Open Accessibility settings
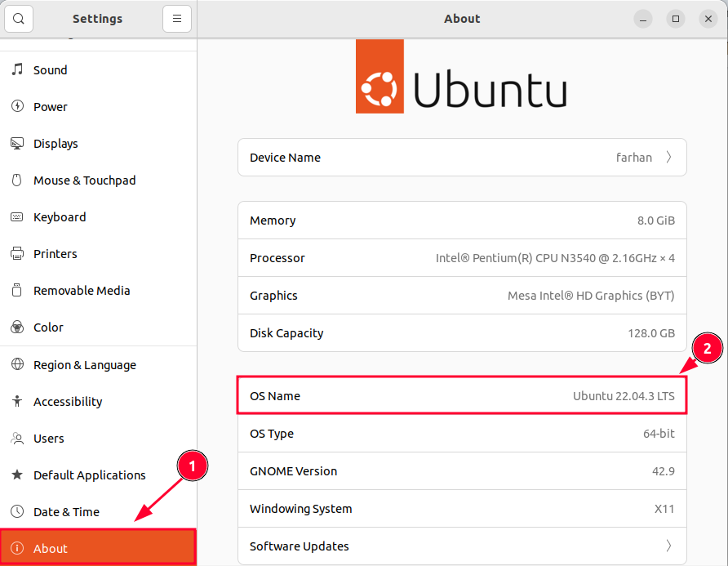 pyautogui.click(x=99, y=402)
